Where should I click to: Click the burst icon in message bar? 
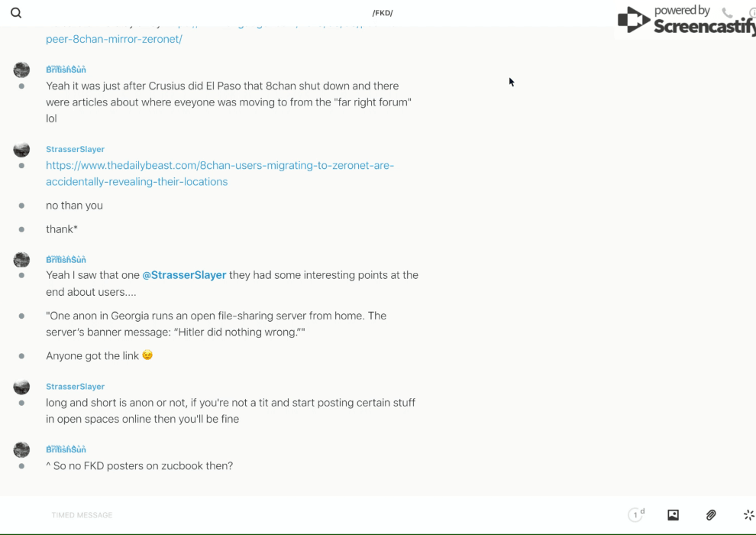pos(748,515)
